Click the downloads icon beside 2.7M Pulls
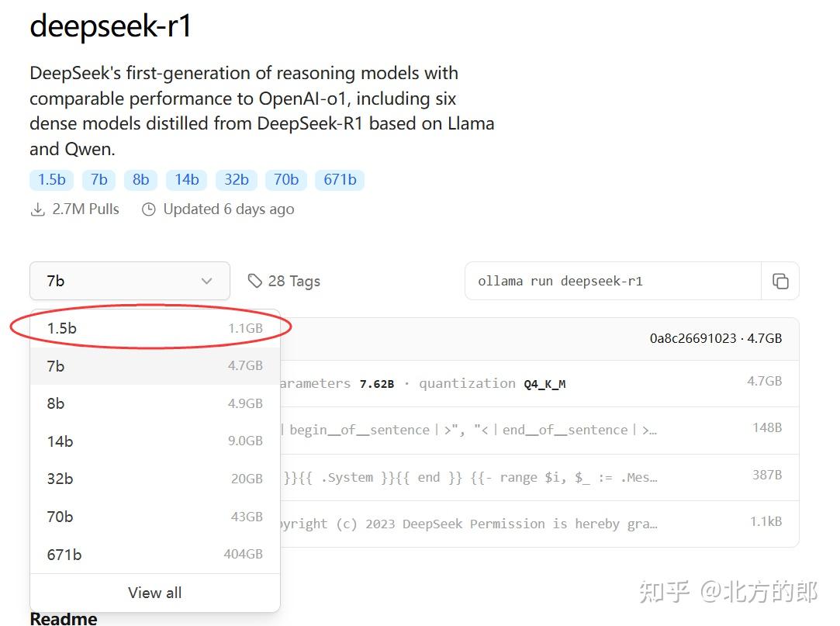Screen dimensions: 840x626 [x=37, y=209]
